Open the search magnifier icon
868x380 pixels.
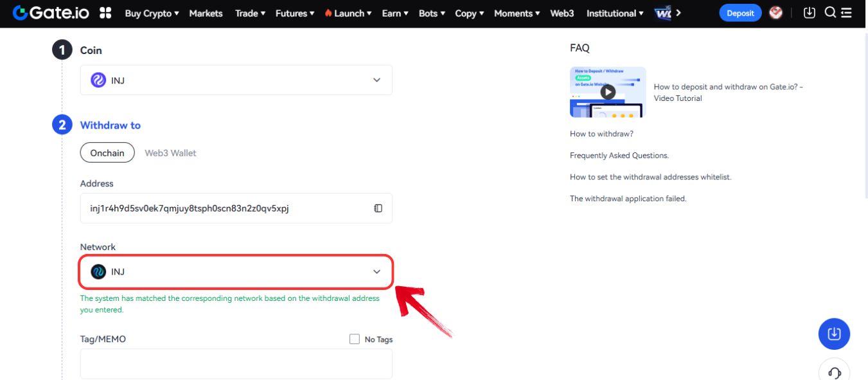(830, 13)
